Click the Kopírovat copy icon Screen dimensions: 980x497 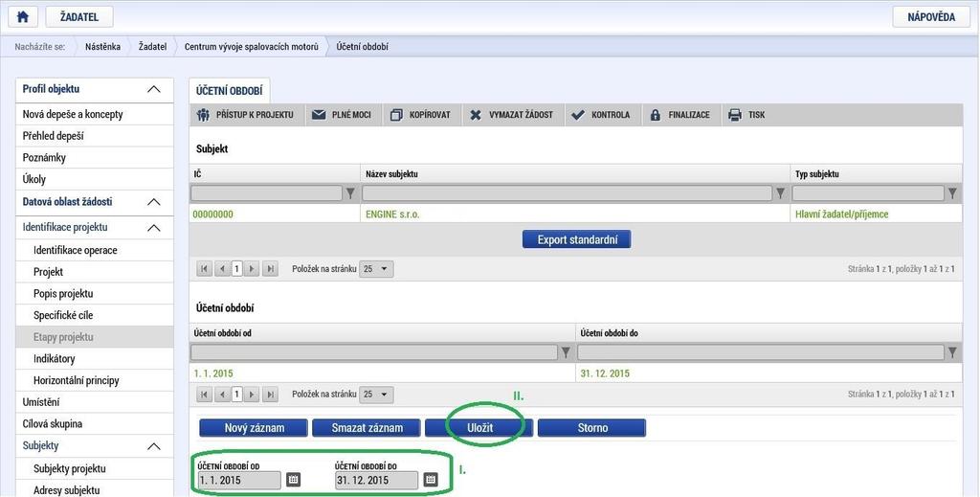[396, 115]
